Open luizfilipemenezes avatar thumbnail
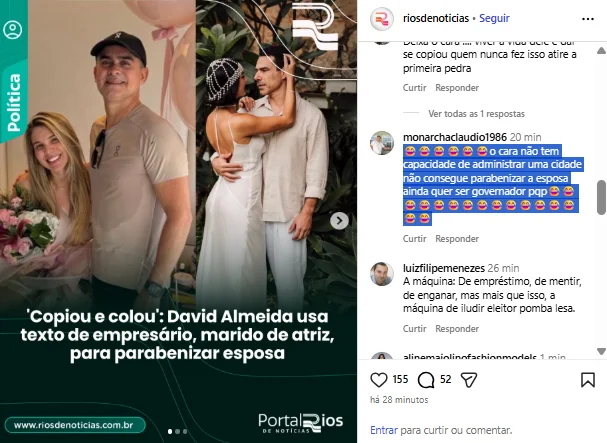 (382, 274)
